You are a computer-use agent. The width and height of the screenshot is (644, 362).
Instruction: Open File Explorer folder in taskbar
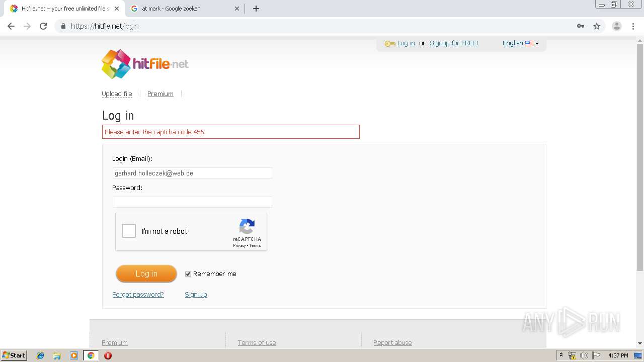tap(57, 355)
